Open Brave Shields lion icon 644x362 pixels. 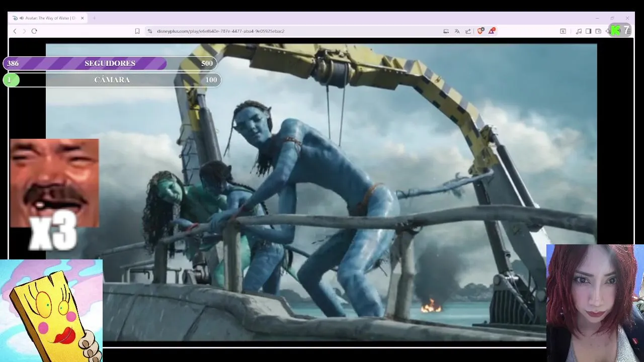coord(480,31)
